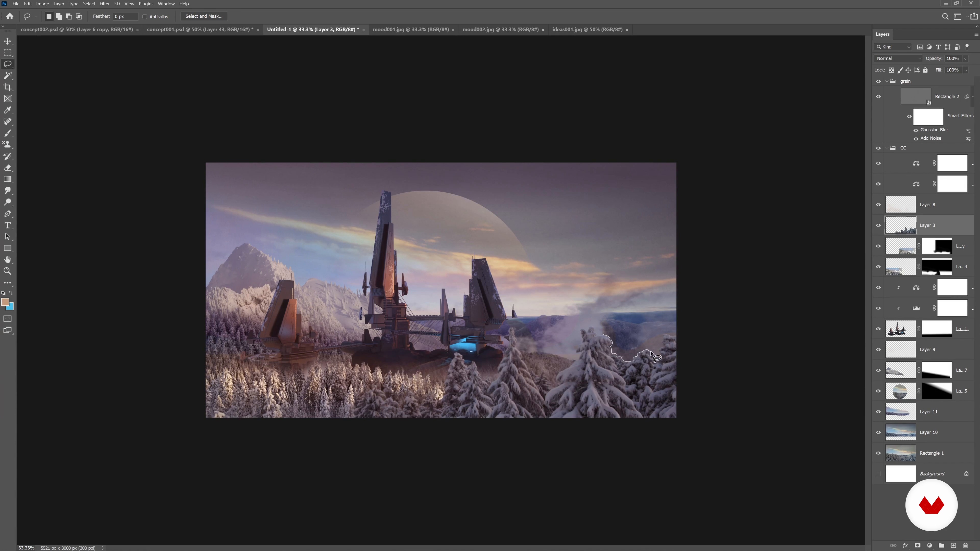Open the Filter menu
The width and height of the screenshot is (980, 551).
pos(104,4)
